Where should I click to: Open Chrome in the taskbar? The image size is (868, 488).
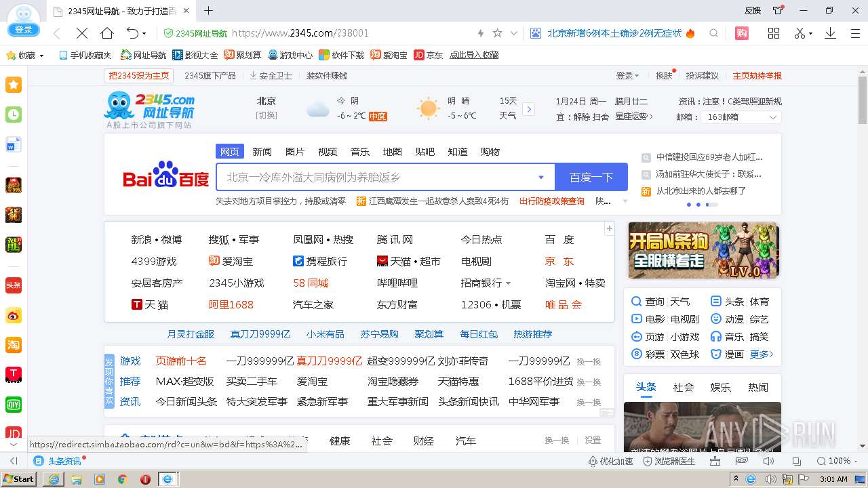pos(123,479)
